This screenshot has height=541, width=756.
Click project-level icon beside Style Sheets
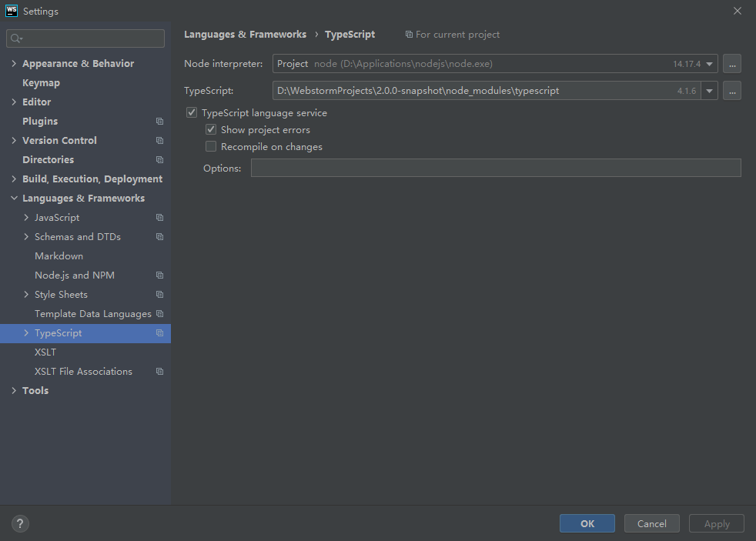[159, 295]
